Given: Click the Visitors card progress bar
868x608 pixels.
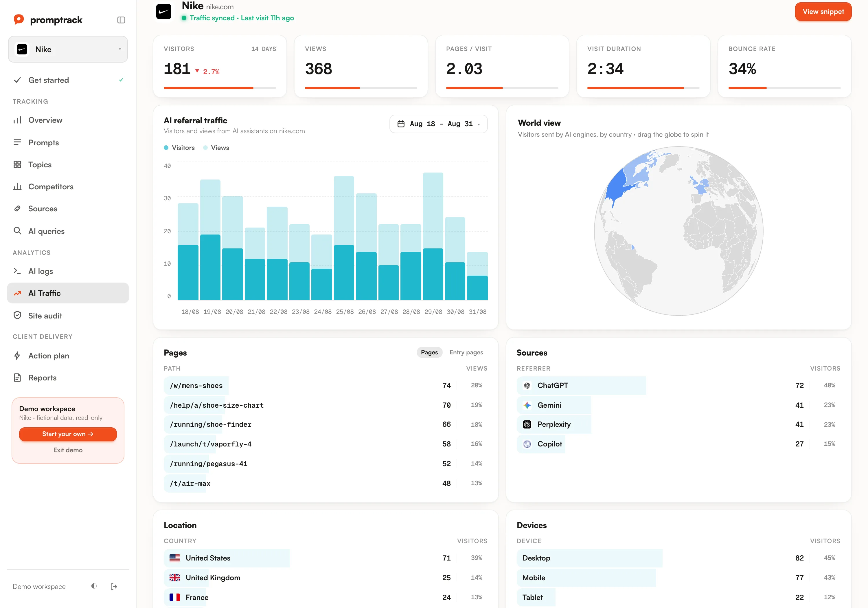Looking at the screenshot, I should click(x=220, y=88).
